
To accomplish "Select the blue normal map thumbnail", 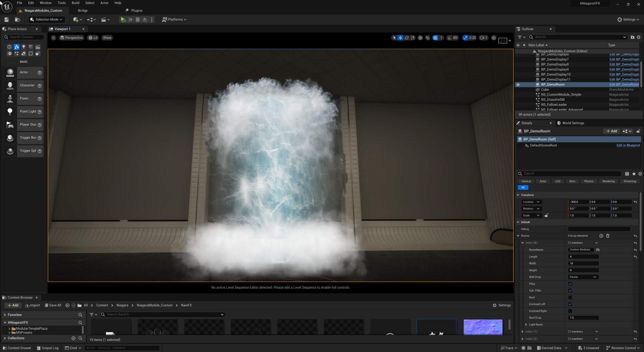I will click(483, 327).
